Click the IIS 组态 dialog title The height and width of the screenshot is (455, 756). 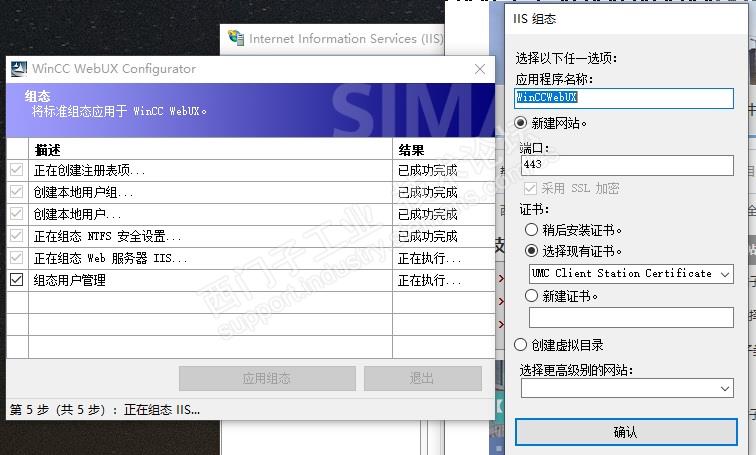535,19
